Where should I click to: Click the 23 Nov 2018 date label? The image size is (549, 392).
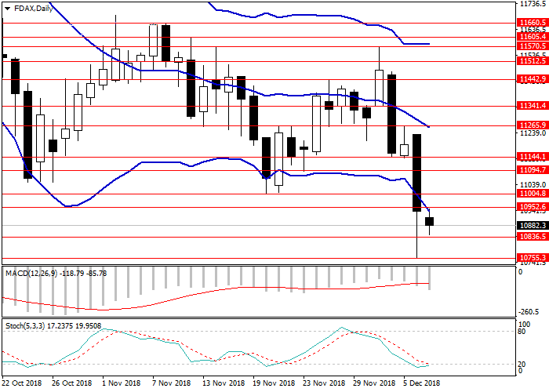324,383
